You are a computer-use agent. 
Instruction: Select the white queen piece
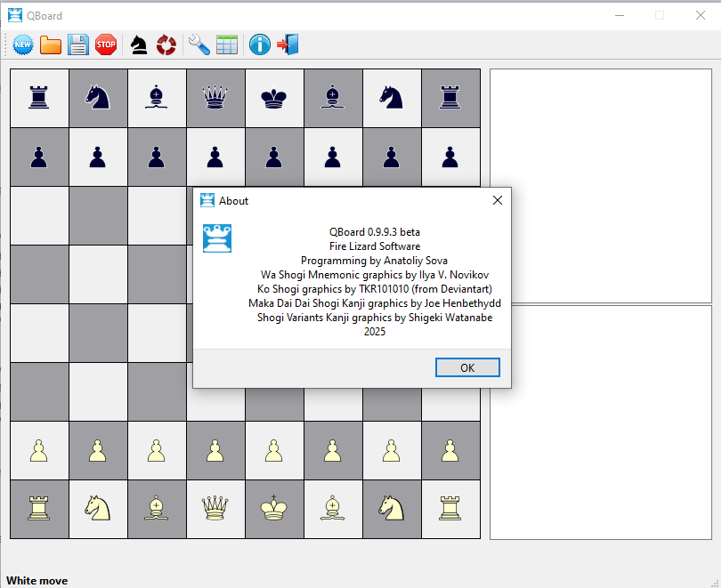pos(215,508)
